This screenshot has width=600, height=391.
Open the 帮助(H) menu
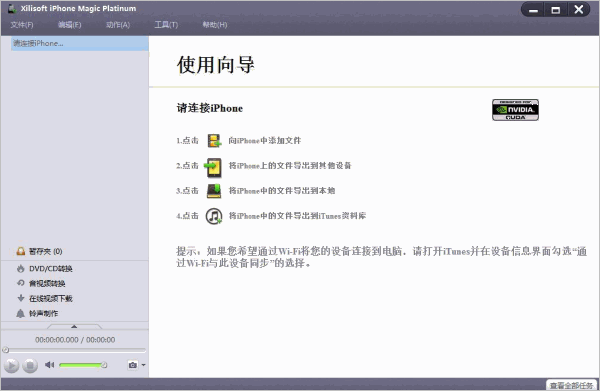click(x=215, y=25)
